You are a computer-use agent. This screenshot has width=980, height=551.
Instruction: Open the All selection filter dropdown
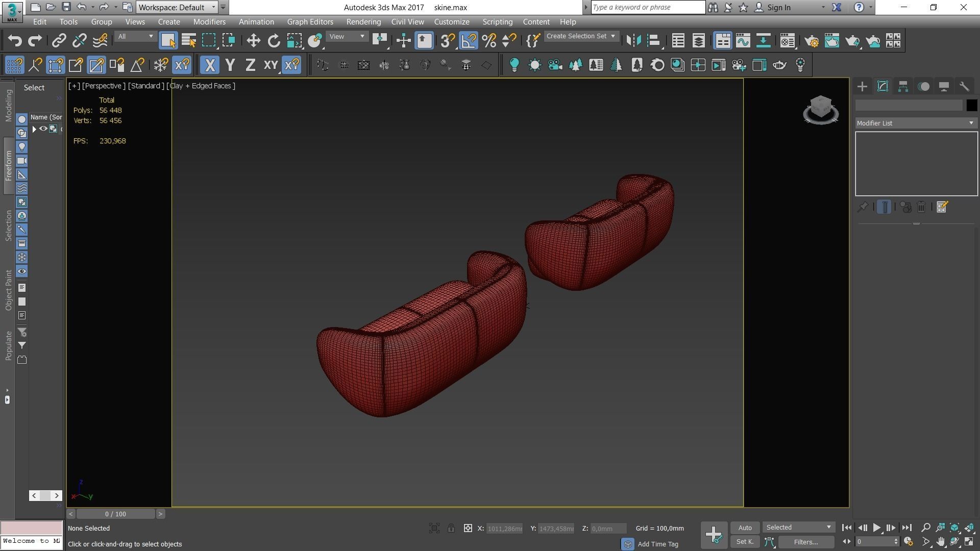click(135, 37)
